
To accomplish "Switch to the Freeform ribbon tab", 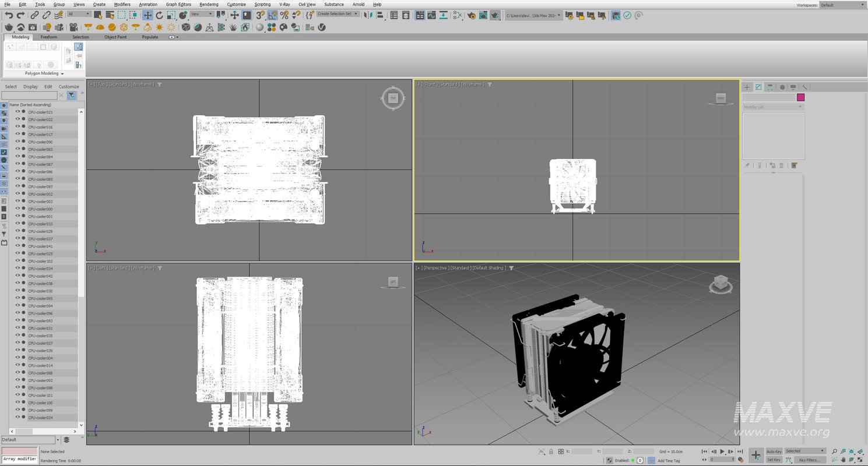I will pos(49,37).
